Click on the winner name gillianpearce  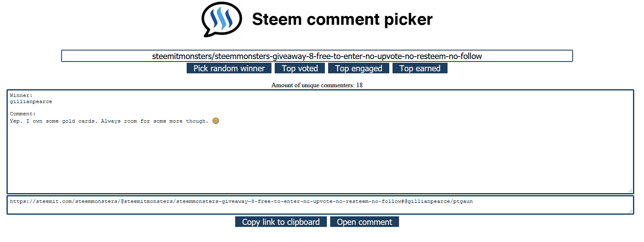click(31, 101)
